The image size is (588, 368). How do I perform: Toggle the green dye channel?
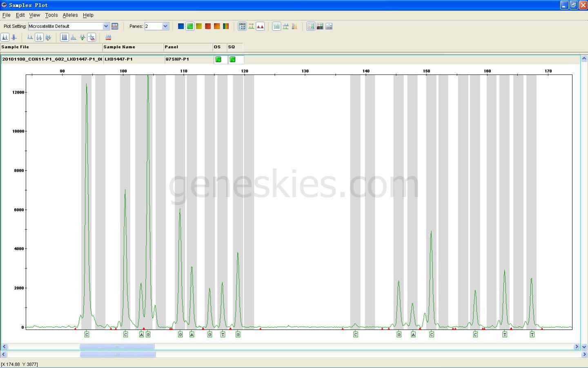point(190,26)
